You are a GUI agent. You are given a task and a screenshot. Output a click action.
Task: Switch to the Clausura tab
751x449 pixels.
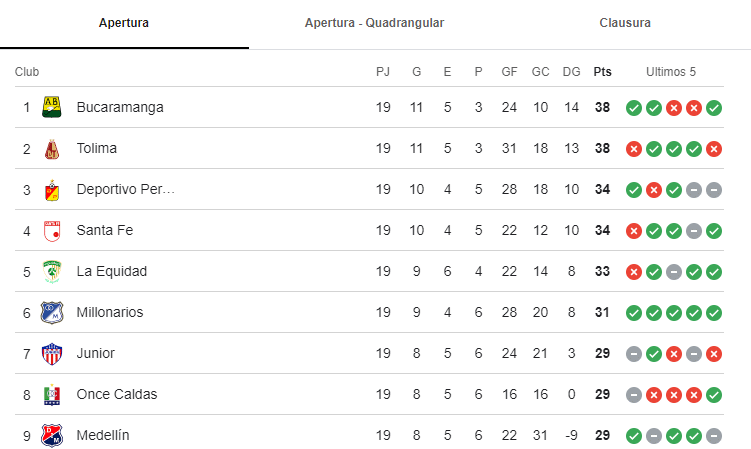click(x=625, y=23)
